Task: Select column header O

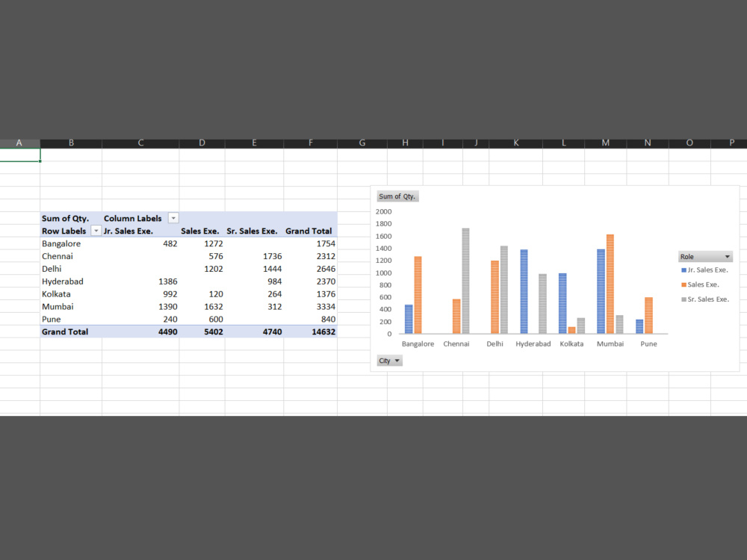Action: [x=689, y=143]
